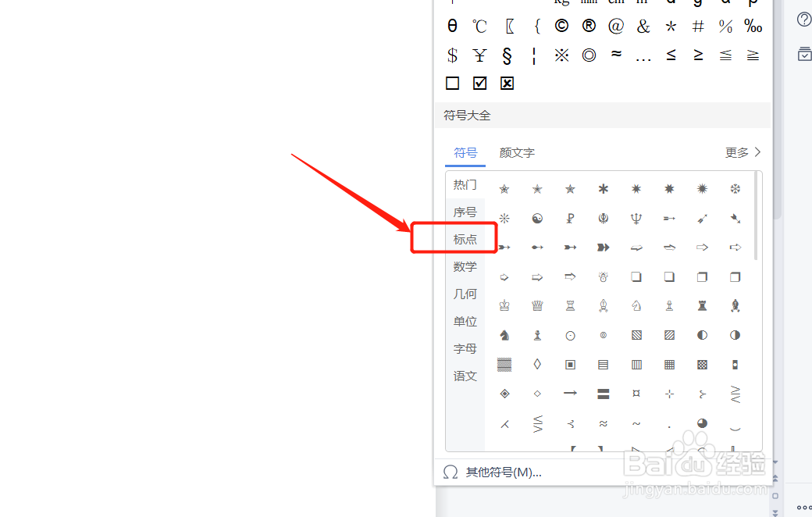Insert the @ symbol
812x517 pixels.
[616, 26]
